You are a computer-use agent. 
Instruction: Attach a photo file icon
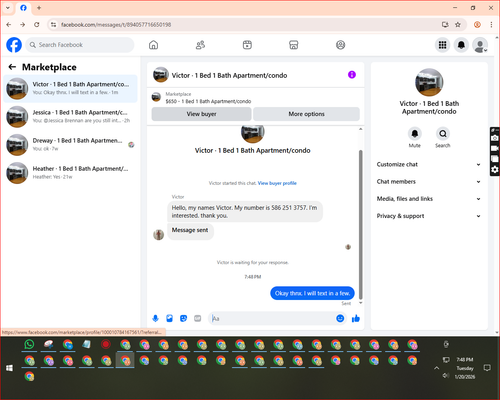pos(169,318)
